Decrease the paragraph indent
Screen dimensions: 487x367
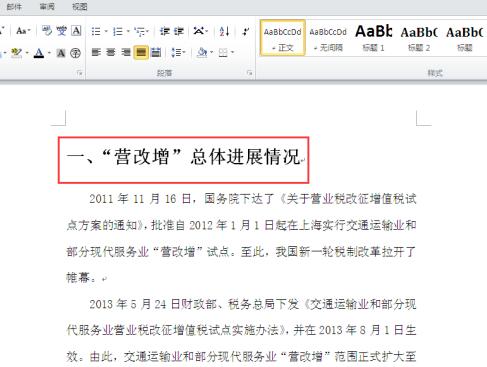coord(164,31)
